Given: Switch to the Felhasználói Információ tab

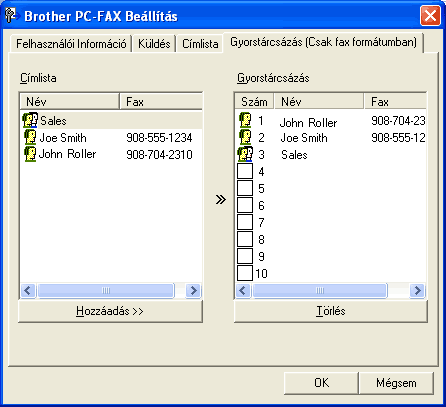Looking at the screenshot, I should pos(71,44).
